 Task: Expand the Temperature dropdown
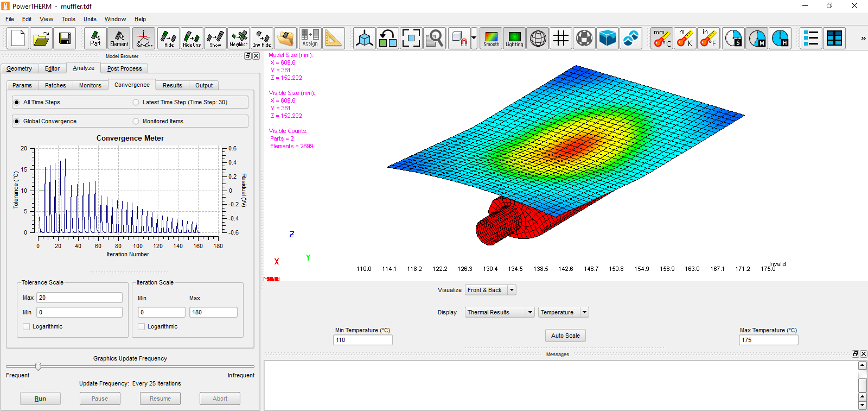coord(584,312)
